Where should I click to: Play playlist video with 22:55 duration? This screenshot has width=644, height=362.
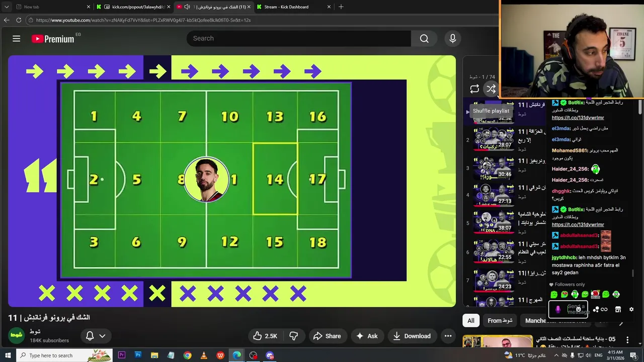(x=493, y=251)
